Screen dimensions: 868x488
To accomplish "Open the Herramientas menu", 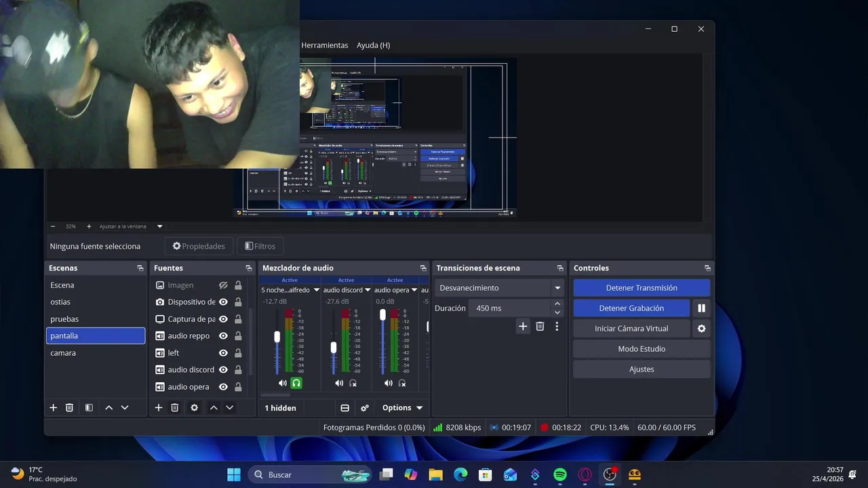I will click(x=325, y=45).
